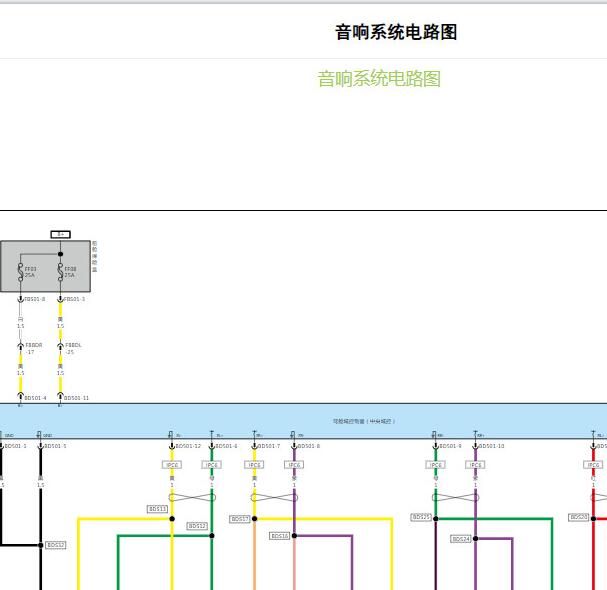Select the BDS16 splice label
The image size is (607, 590).
(x=279, y=536)
